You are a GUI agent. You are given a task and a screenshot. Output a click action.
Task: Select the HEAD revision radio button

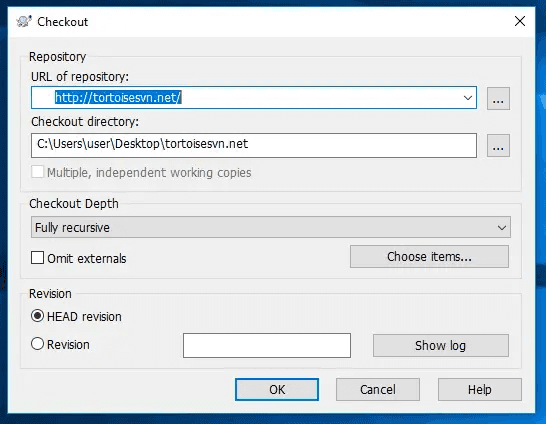(37, 316)
